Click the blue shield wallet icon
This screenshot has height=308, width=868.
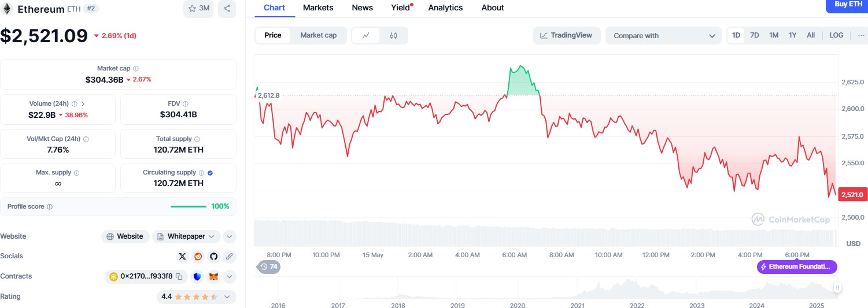pos(198,276)
